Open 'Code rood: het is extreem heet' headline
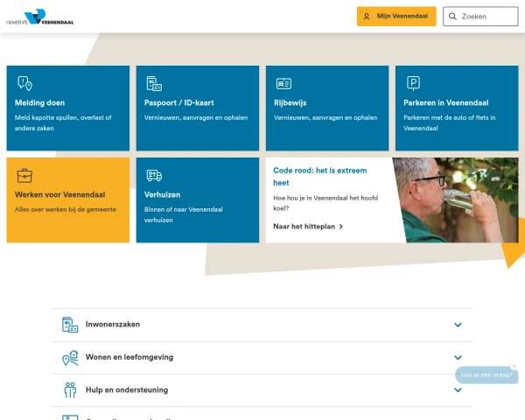This screenshot has width=525, height=420. pyautogui.click(x=319, y=177)
